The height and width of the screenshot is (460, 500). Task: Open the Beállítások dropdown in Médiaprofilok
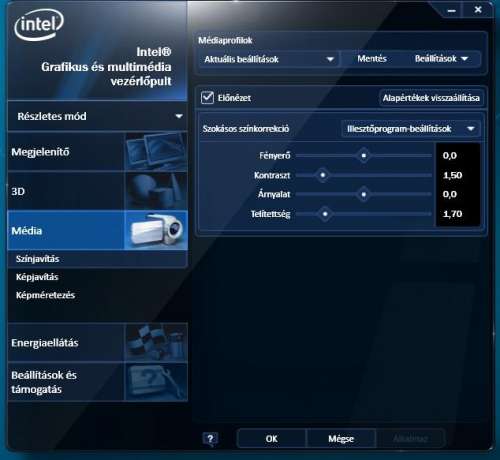441,59
